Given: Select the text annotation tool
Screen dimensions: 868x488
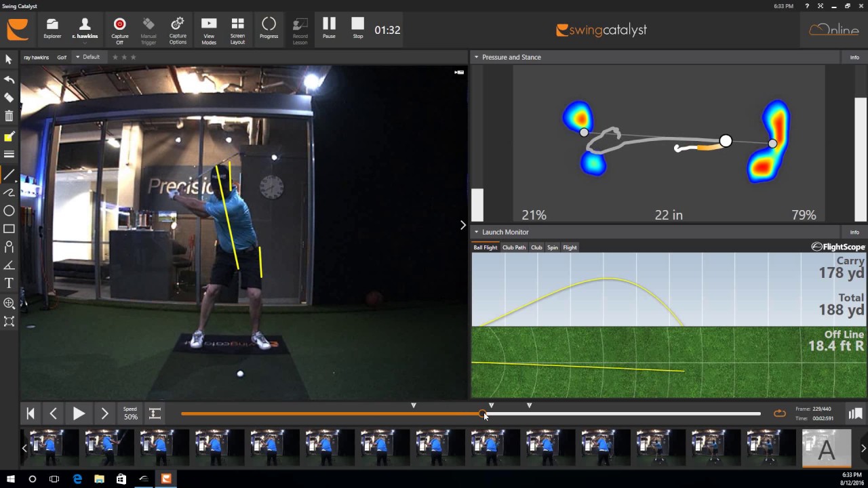Looking at the screenshot, I should coord(9,283).
